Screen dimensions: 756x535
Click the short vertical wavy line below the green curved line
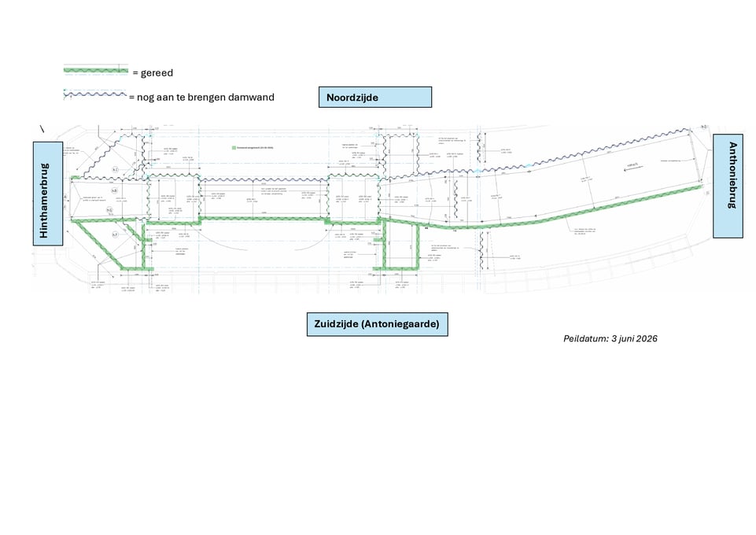[481, 249]
